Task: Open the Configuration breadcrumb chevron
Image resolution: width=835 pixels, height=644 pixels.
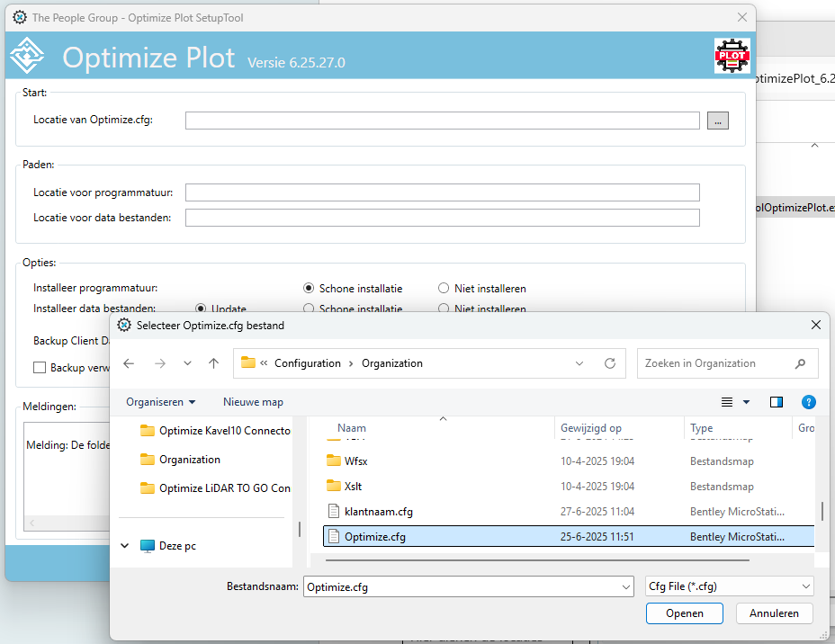Action: [x=351, y=363]
